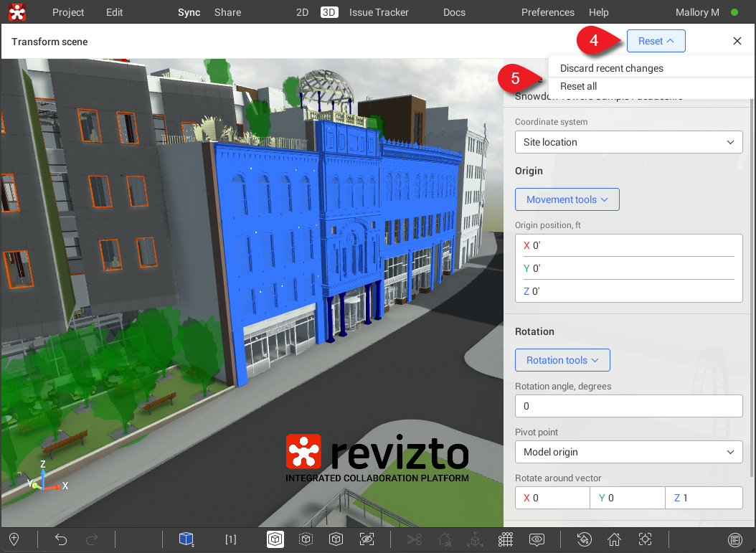Expand the Pivot point Model origin dropdown
This screenshot has width=756, height=553.
(628, 452)
